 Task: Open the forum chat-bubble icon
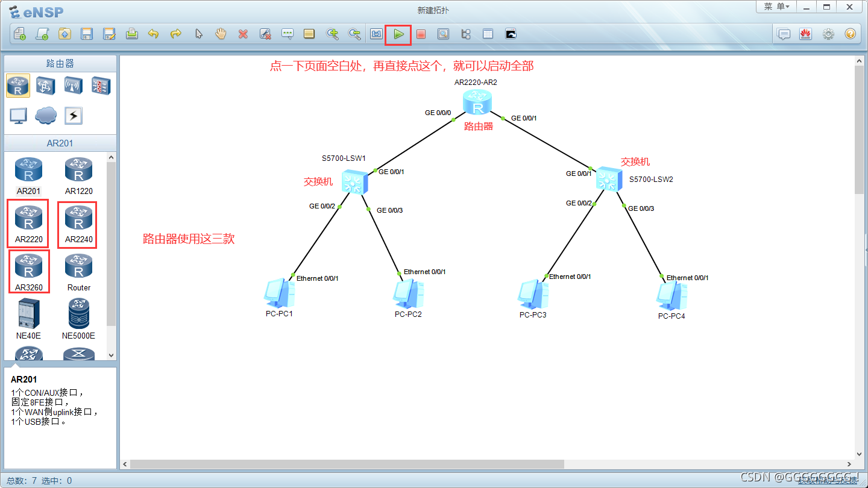coord(784,34)
